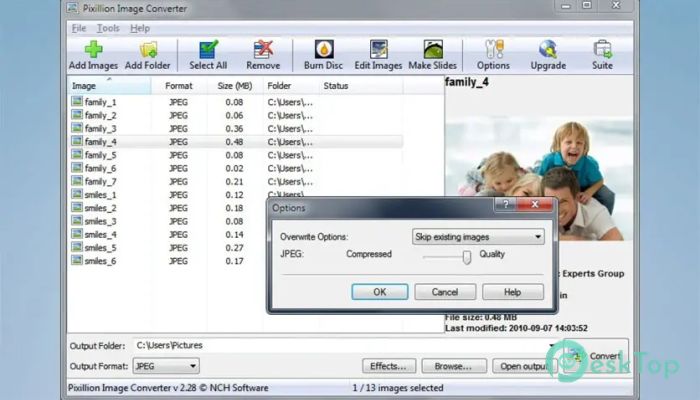Click the Open output button
Screen dimensions: 700x400
point(523,366)
